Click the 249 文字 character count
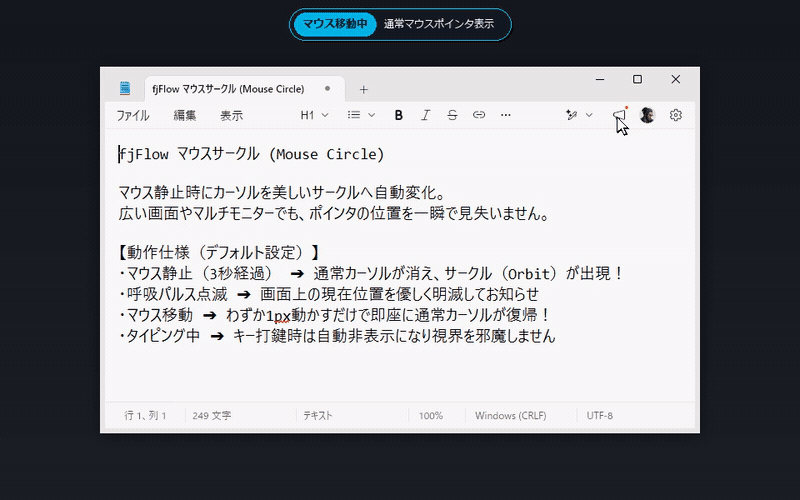 (x=212, y=416)
